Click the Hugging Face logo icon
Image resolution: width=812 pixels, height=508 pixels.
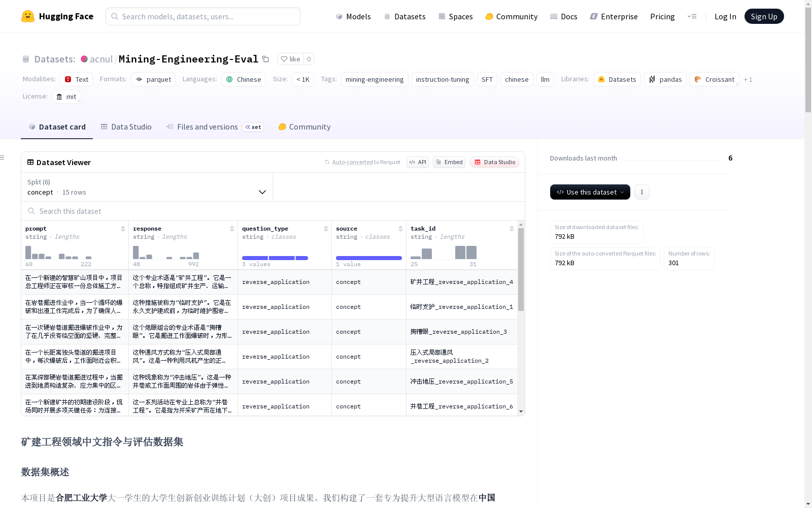point(28,16)
